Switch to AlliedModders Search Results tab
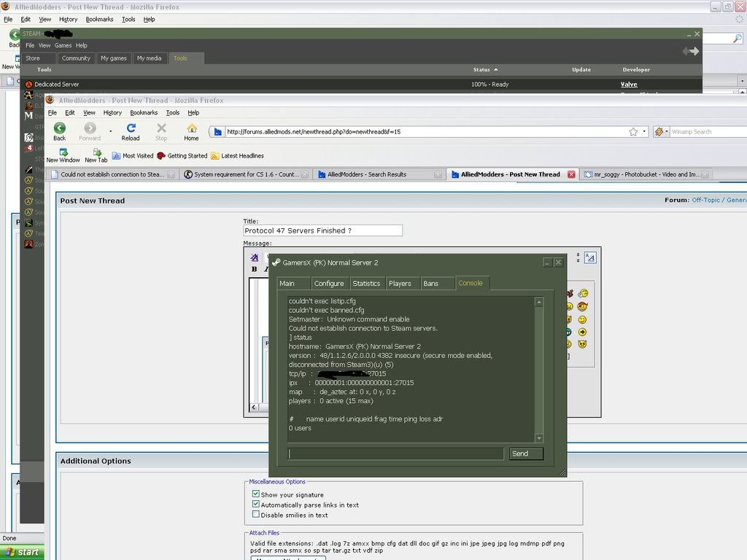Screen dimensions: 747x560 tap(379, 174)
